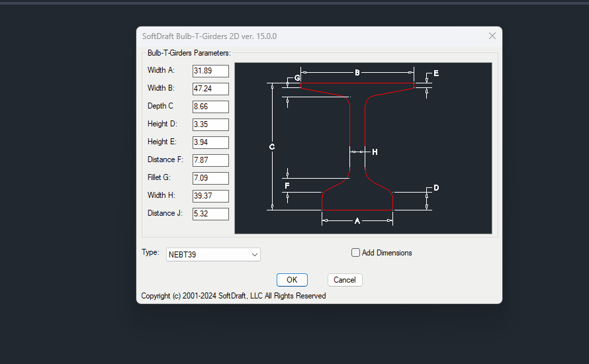The image size is (589, 364).
Task: Click the dialog title bar text
Action: (x=209, y=36)
